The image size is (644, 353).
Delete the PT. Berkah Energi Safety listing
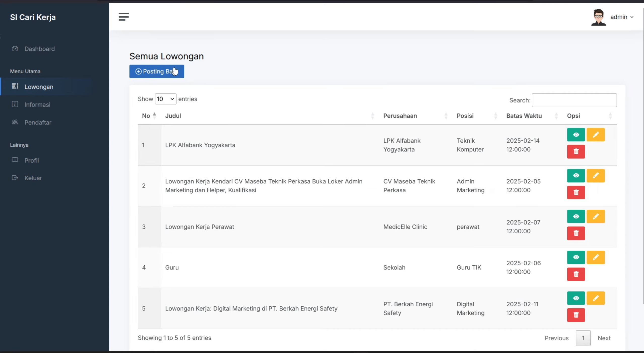tap(576, 315)
